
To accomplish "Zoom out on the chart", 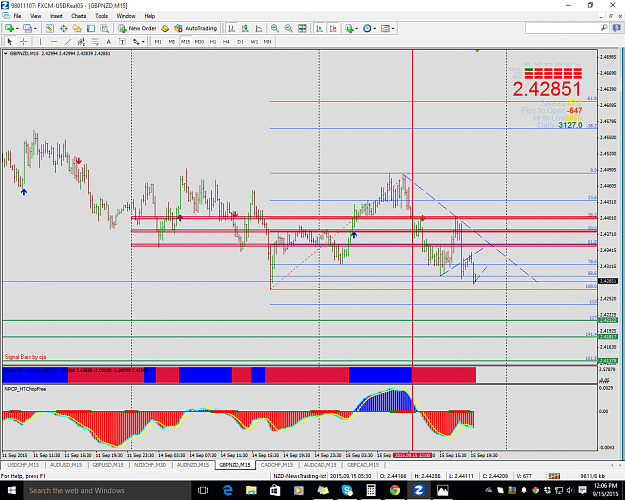I will pos(288,28).
